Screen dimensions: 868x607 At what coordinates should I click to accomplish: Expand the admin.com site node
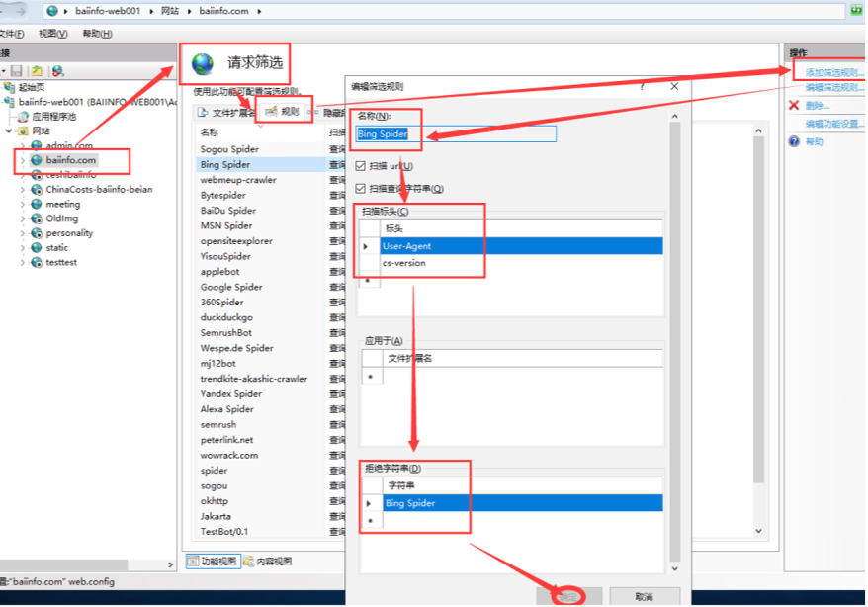[23, 146]
